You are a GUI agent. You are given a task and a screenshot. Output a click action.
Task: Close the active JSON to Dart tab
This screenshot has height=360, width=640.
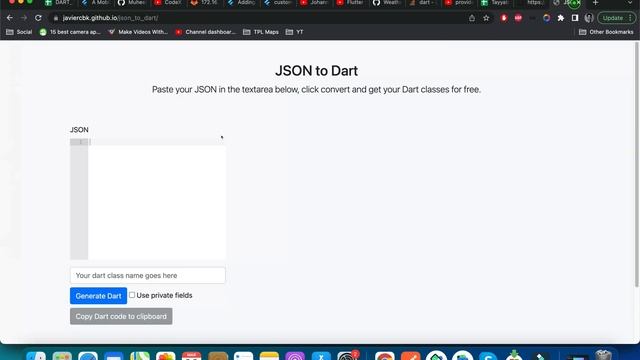(578, 2)
